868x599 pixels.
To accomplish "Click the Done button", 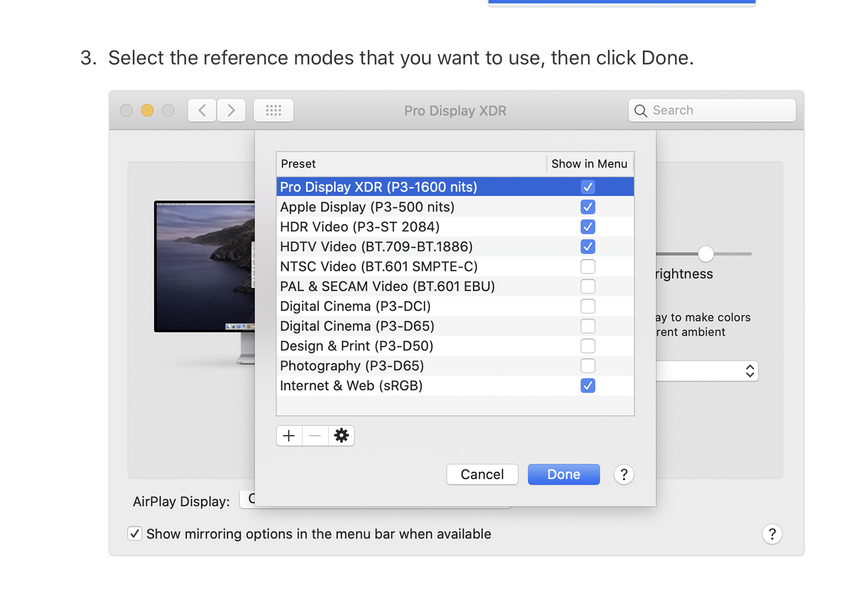I will pos(563,475).
